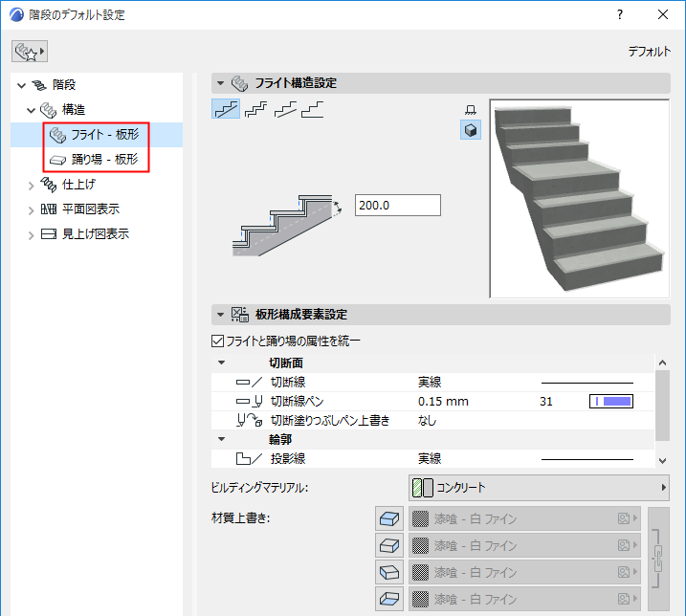The image size is (686, 616).
Task: Select 見上げ図表示 tree item
Action: coord(96,234)
